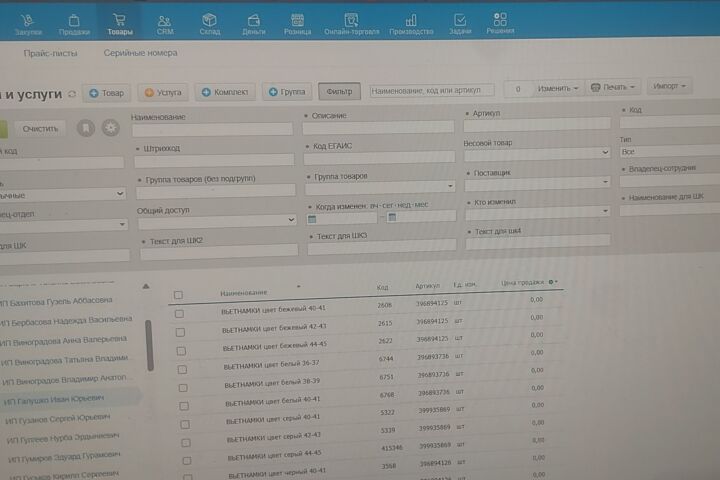Open calendar for end date of Когда изменен
Image resolution: width=720 pixels, height=480 pixels.
[392, 217]
